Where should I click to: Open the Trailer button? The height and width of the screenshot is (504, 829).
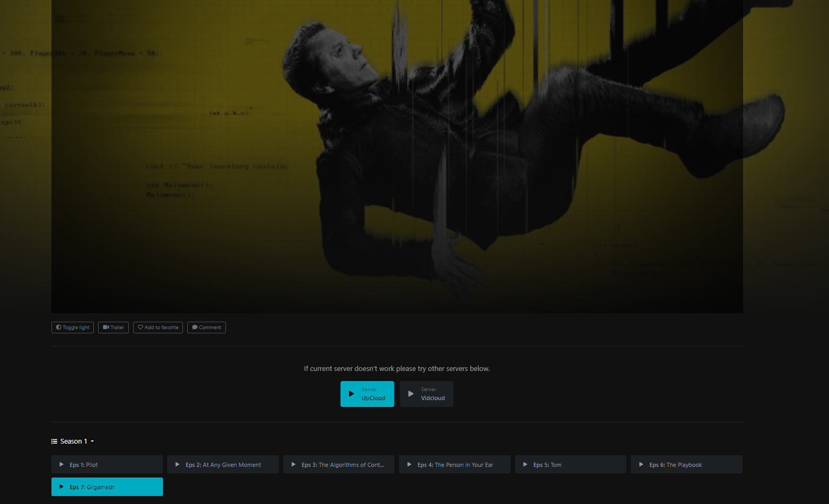(x=114, y=328)
